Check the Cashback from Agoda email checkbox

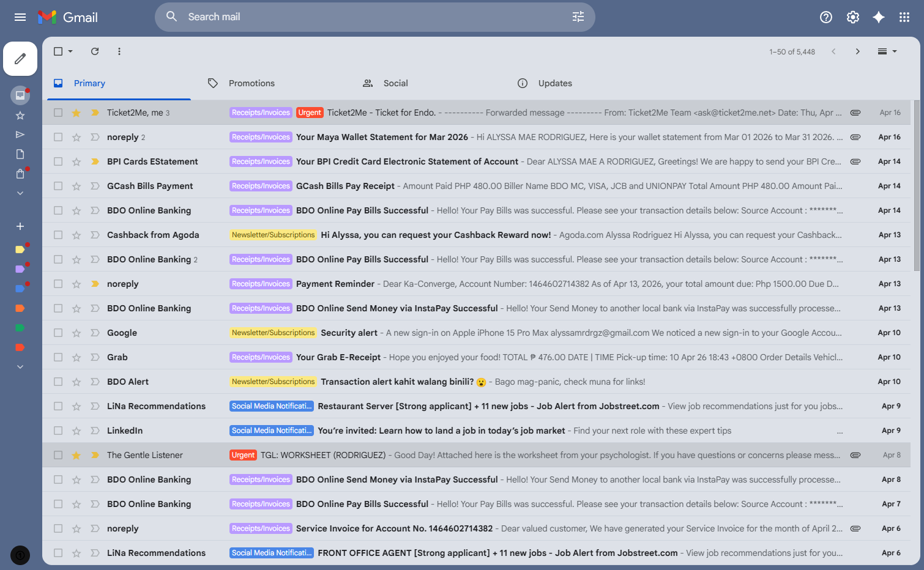(58, 235)
